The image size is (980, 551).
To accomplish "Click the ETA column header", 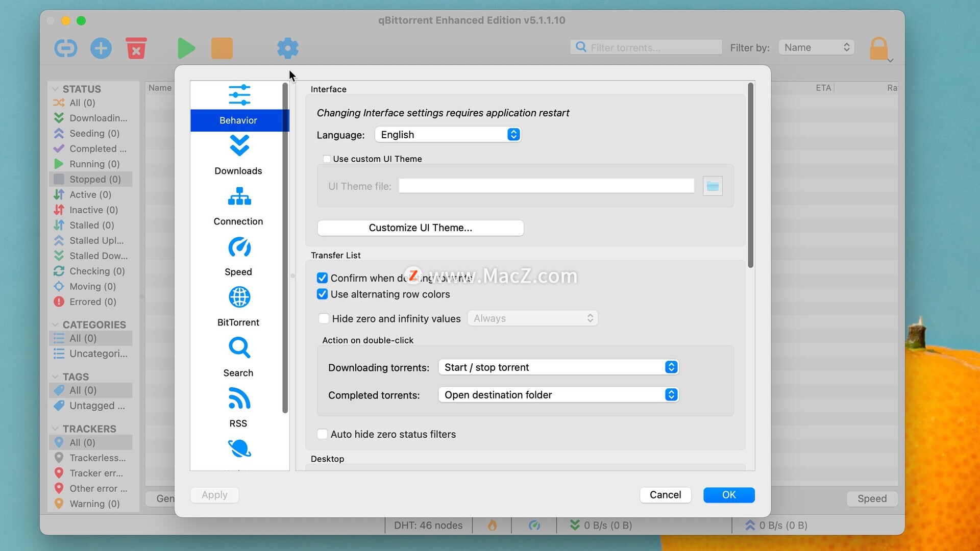I will [823, 88].
